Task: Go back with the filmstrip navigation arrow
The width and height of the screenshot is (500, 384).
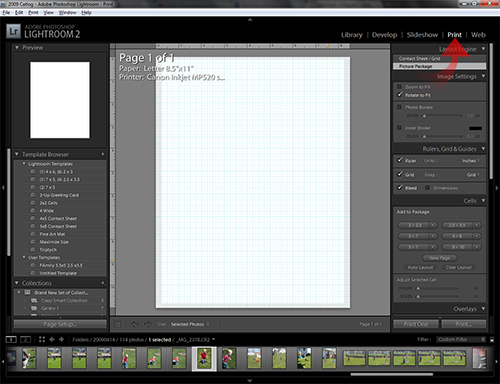Action: pyautogui.click(x=52, y=339)
